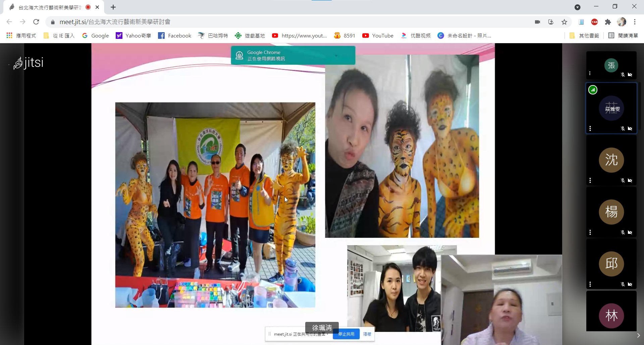The image size is (644, 345).
Task: Click the camera-off icon on 楊's tile
Action: pyautogui.click(x=630, y=232)
